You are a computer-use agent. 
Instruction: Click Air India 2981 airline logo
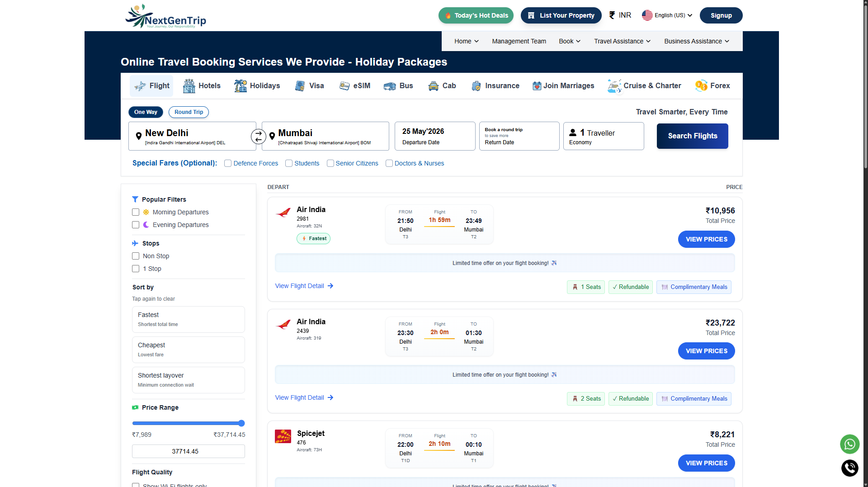point(283,212)
